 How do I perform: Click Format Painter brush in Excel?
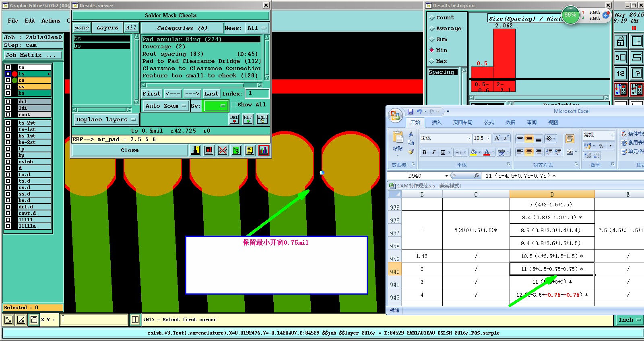pyautogui.click(x=411, y=152)
